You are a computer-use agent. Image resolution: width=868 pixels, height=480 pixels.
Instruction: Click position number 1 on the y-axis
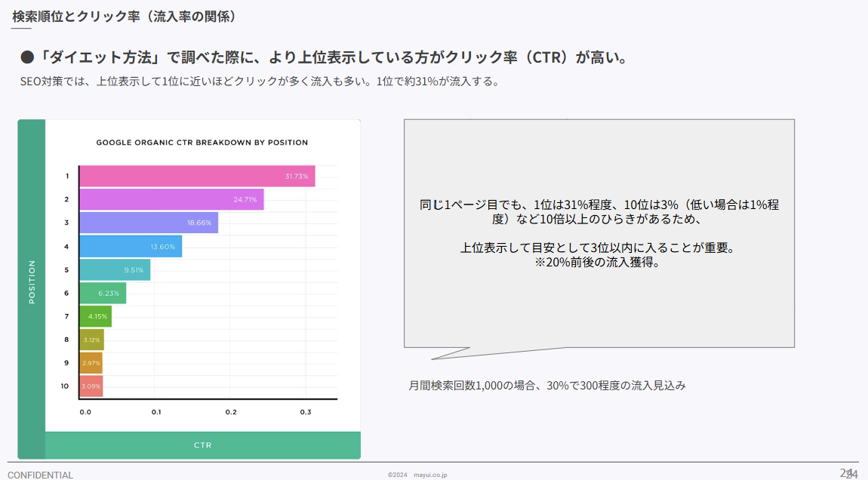(x=67, y=176)
